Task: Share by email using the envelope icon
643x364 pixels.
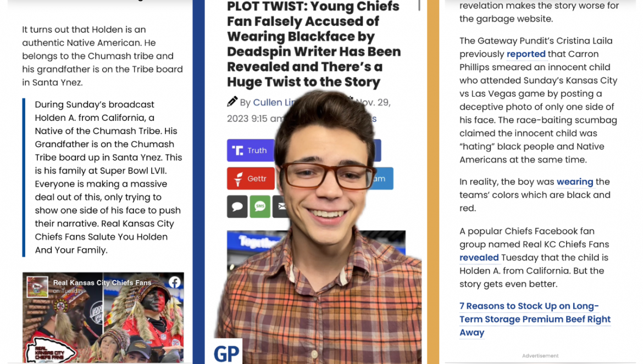Action: (281, 206)
